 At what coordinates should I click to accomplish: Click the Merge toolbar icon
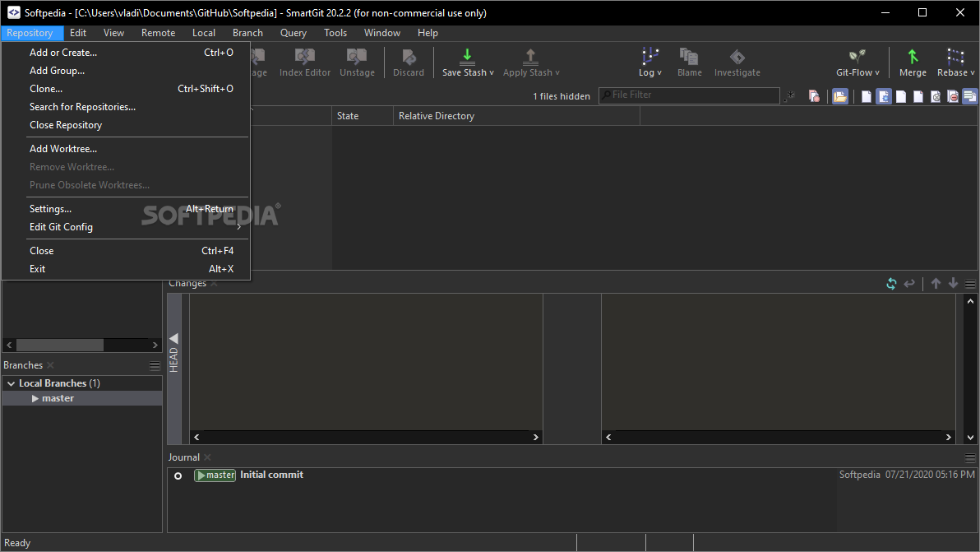tap(913, 57)
